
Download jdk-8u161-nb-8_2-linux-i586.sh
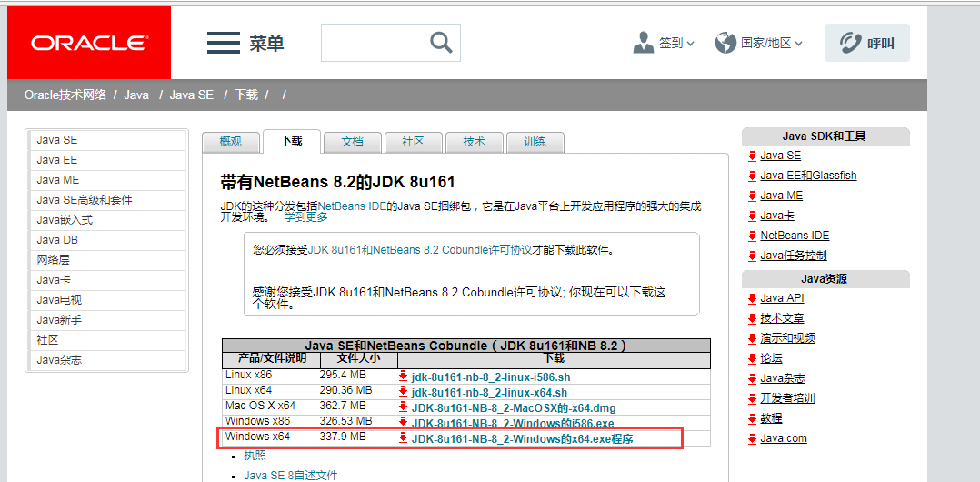click(x=491, y=377)
